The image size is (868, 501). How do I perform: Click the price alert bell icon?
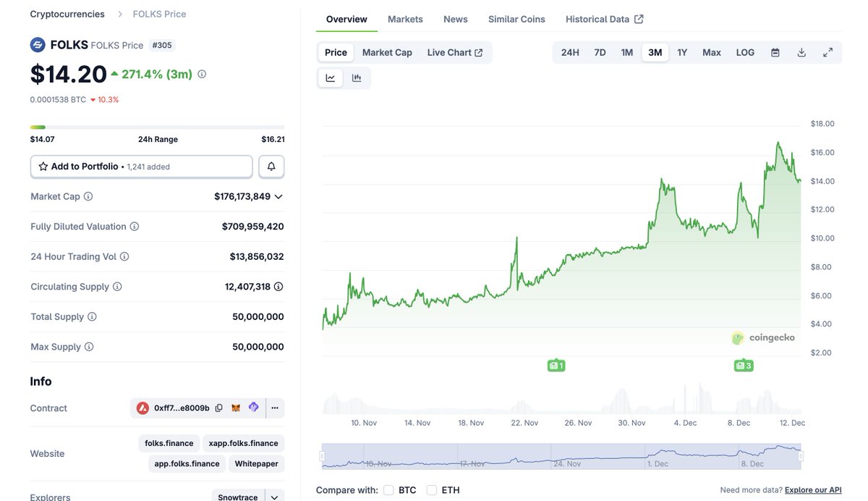pyautogui.click(x=271, y=167)
